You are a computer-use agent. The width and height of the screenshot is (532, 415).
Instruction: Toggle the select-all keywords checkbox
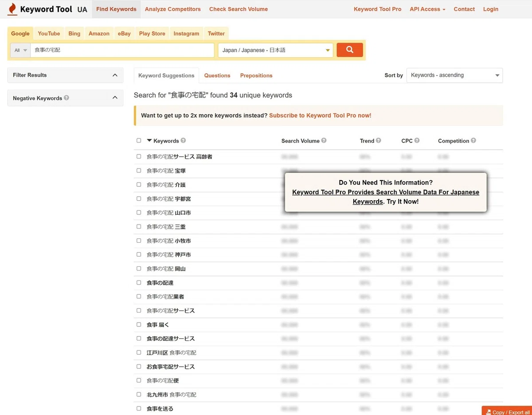point(139,140)
